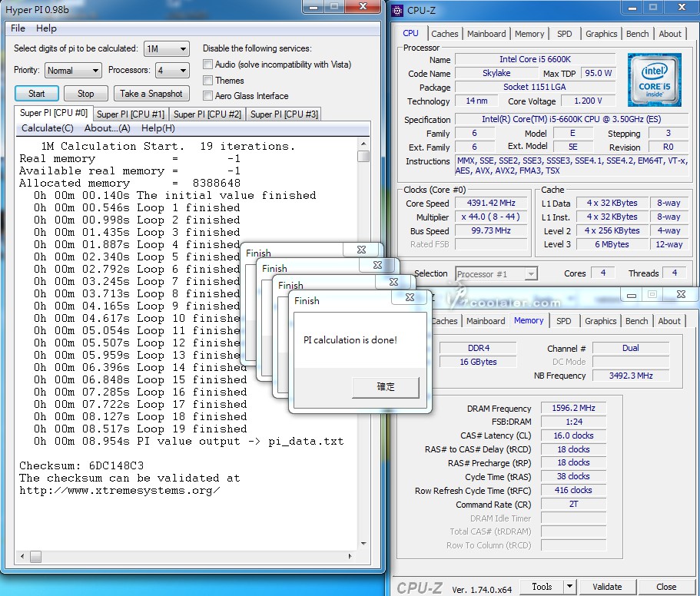700x596 pixels.
Task: Open Graphics tab in lower CPU-Z window
Action: click(600, 321)
